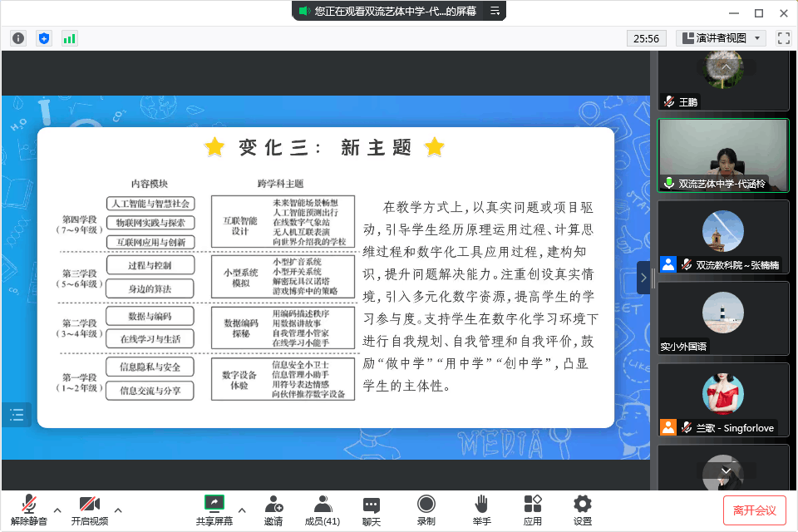This screenshot has height=532, width=798.
Task: Expand microphone options chevron
Action: coord(57,512)
